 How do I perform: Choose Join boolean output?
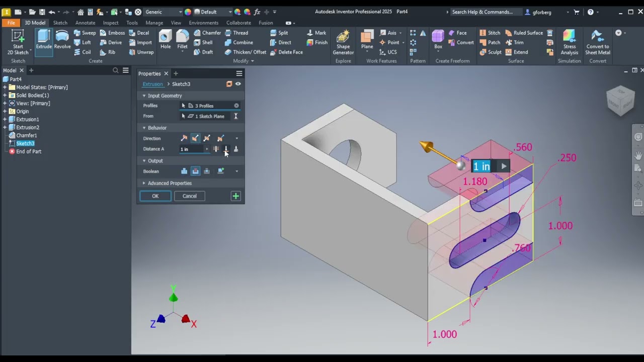click(x=184, y=171)
